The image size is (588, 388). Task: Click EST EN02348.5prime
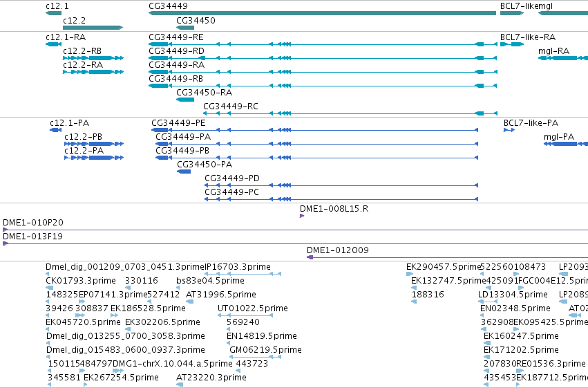click(x=515, y=309)
